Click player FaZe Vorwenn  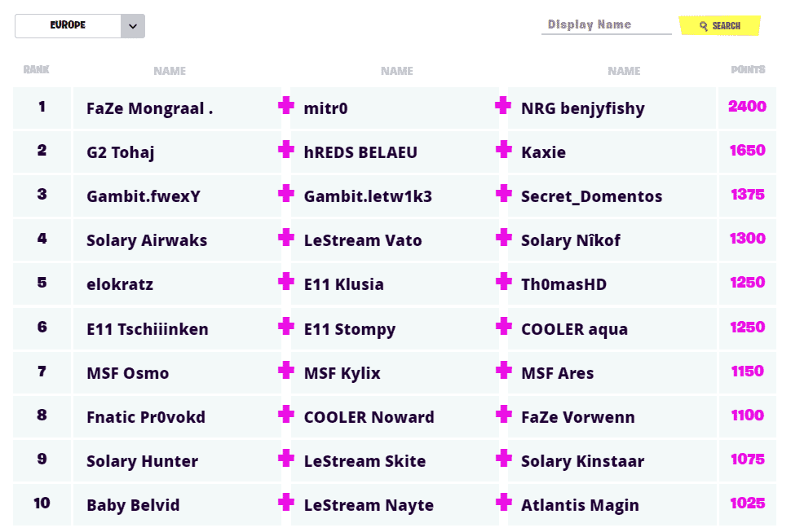click(x=577, y=417)
